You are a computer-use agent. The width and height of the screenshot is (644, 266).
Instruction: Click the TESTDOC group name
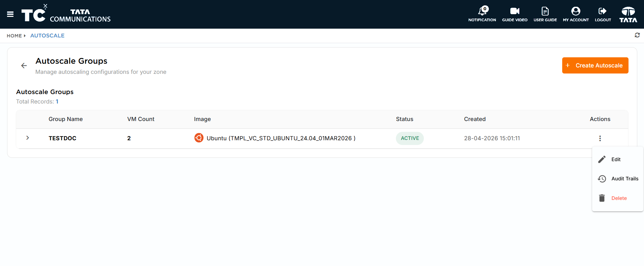63,138
